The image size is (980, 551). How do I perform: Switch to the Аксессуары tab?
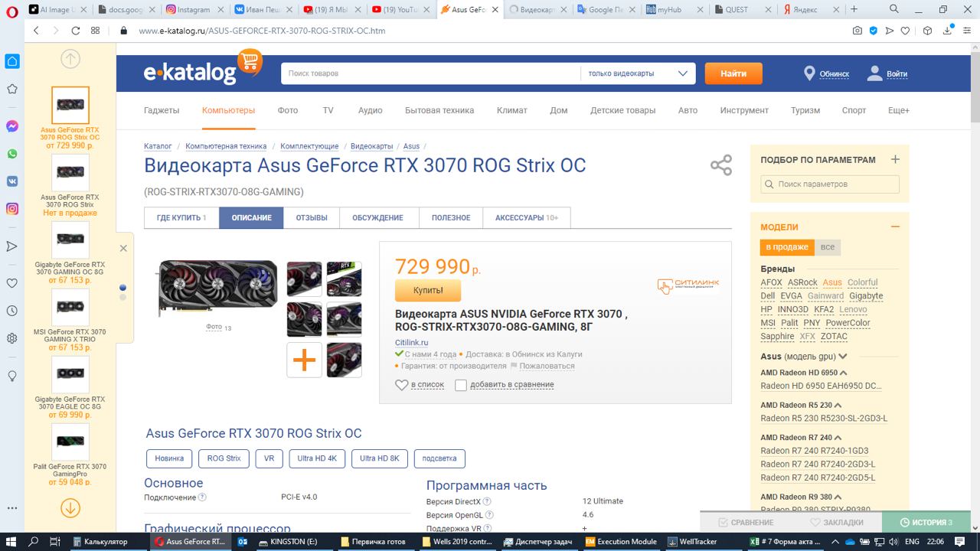click(527, 218)
